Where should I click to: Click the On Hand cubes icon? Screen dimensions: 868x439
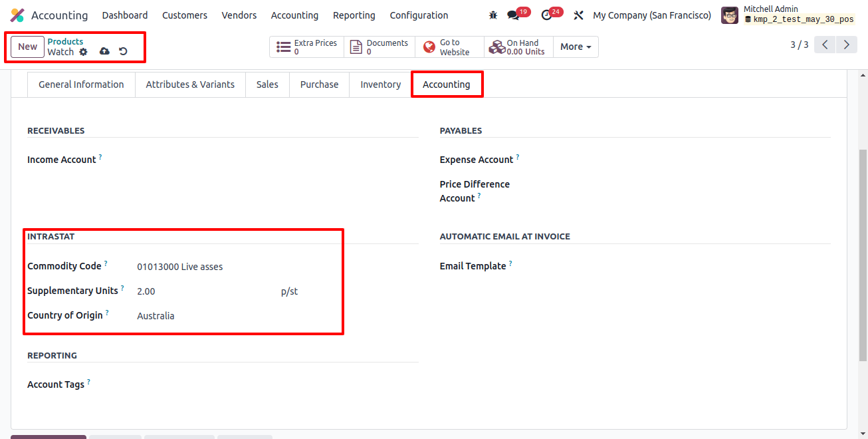pyautogui.click(x=496, y=47)
